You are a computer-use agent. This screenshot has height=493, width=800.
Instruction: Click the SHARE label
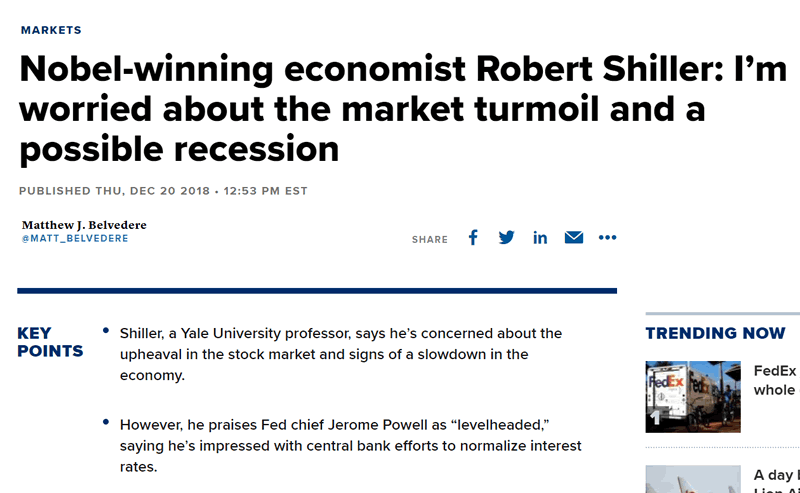coord(430,240)
